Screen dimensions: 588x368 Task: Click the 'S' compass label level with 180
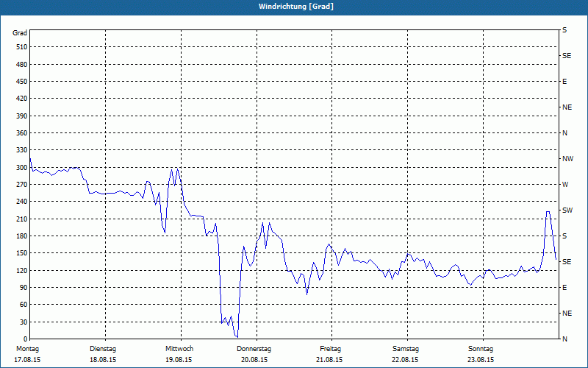tap(564, 236)
